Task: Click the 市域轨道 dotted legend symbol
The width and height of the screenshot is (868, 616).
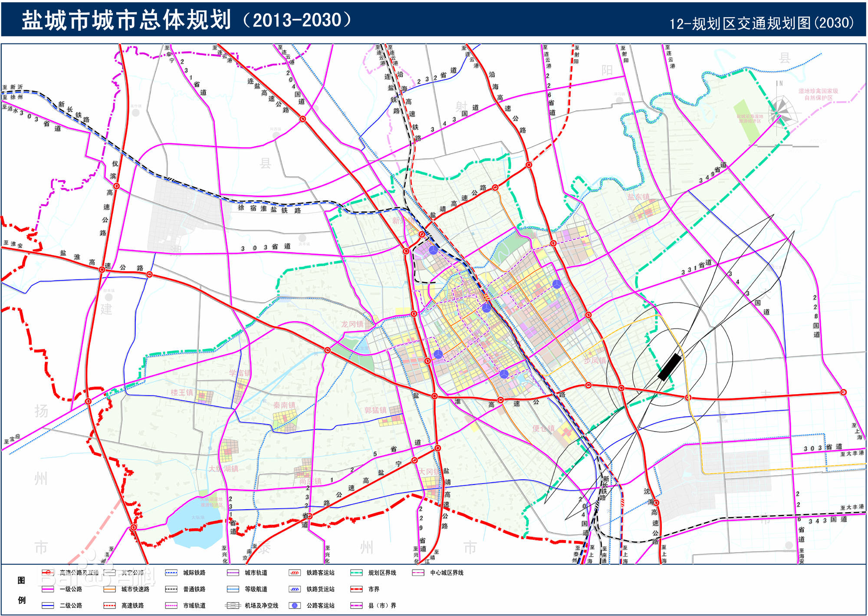Action: tap(171, 605)
